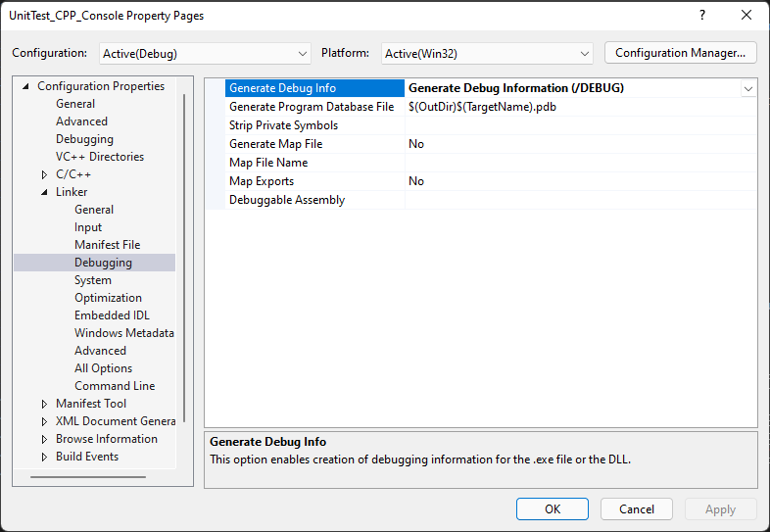Select Command Line under Linker
This screenshot has width=770, height=532.
click(115, 386)
